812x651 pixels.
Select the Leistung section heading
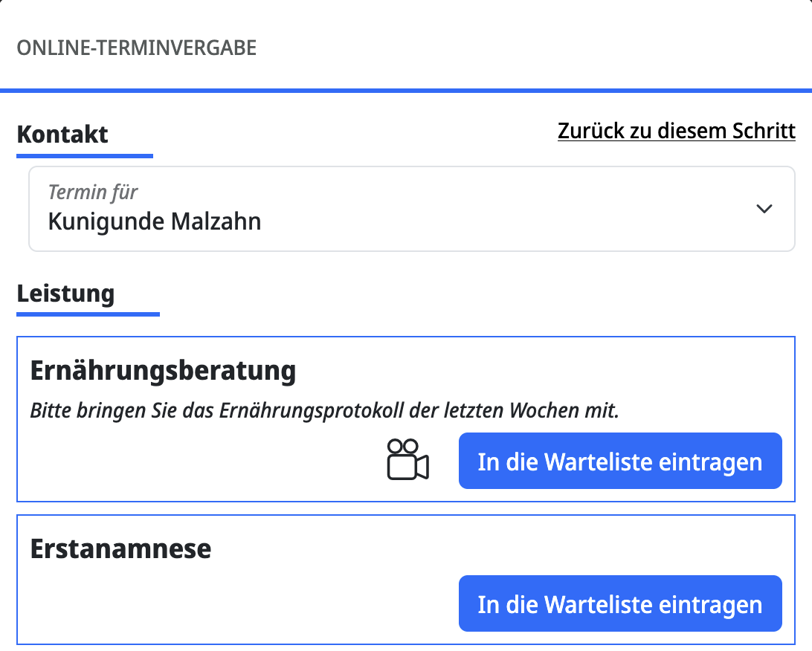pos(65,294)
